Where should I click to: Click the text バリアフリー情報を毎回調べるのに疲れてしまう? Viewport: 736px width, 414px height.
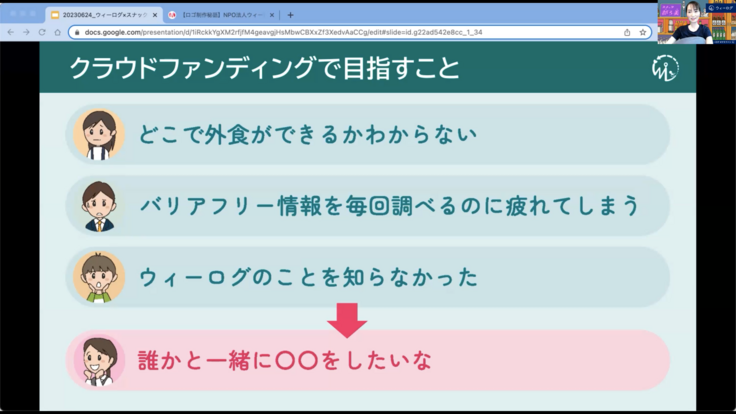390,206
